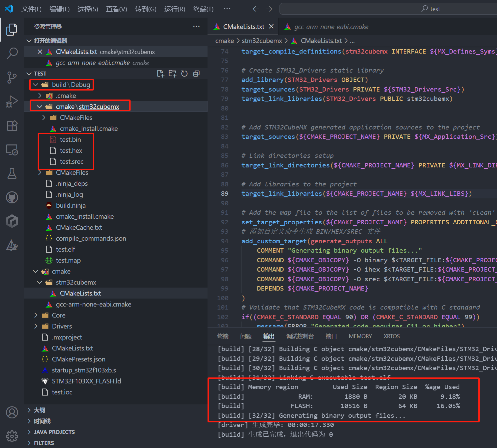
Task: Open CMakePresets.json file
Action: 116,359
